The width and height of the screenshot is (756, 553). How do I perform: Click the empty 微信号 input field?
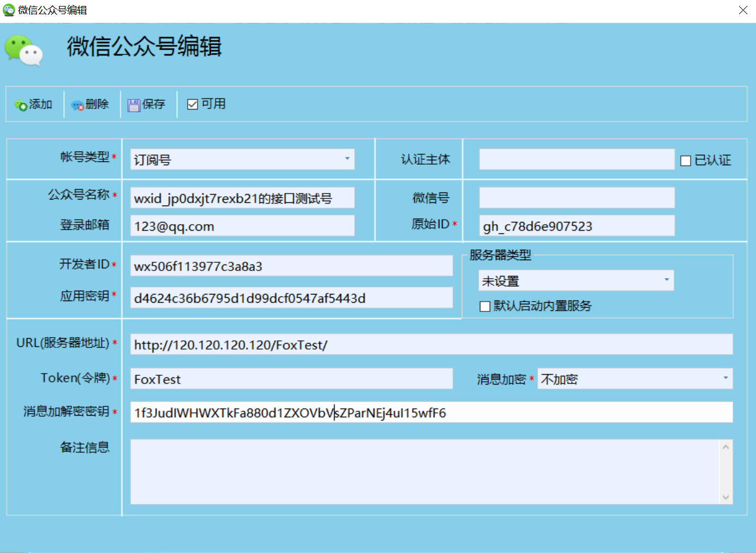coord(577,197)
